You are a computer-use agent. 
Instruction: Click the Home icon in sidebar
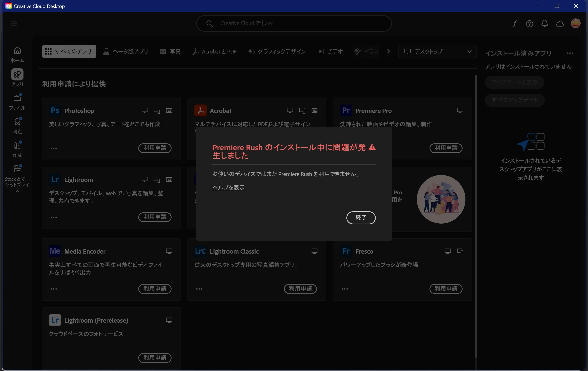click(17, 51)
